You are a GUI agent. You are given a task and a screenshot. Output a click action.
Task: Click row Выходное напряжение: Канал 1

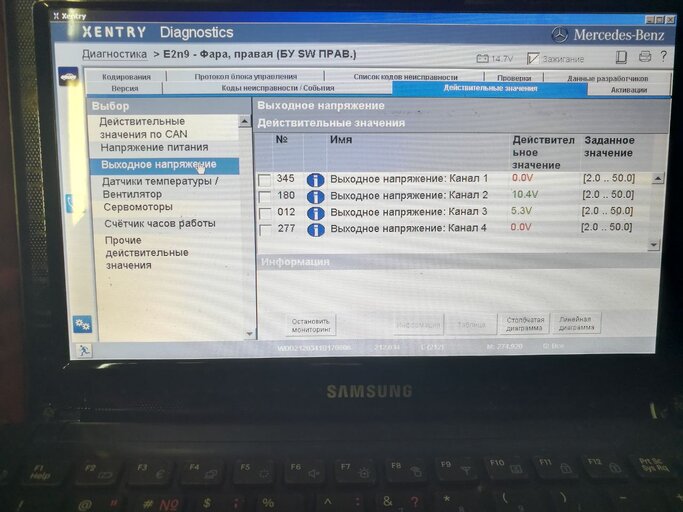coord(453,179)
